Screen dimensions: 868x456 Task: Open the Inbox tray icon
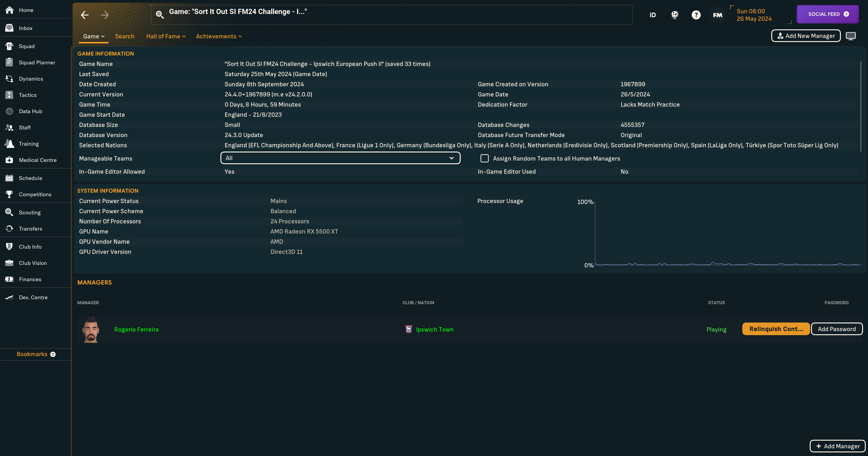click(9, 28)
